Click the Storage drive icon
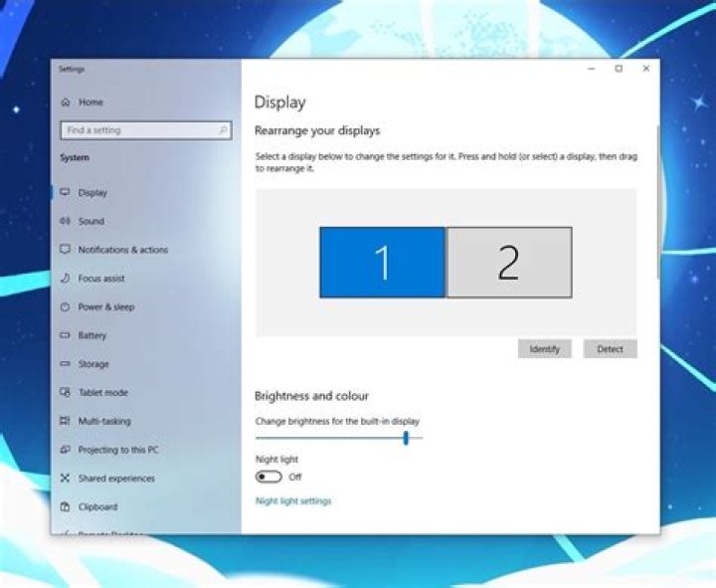The height and width of the screenshot is (588, 716). (x=66, y=364)
